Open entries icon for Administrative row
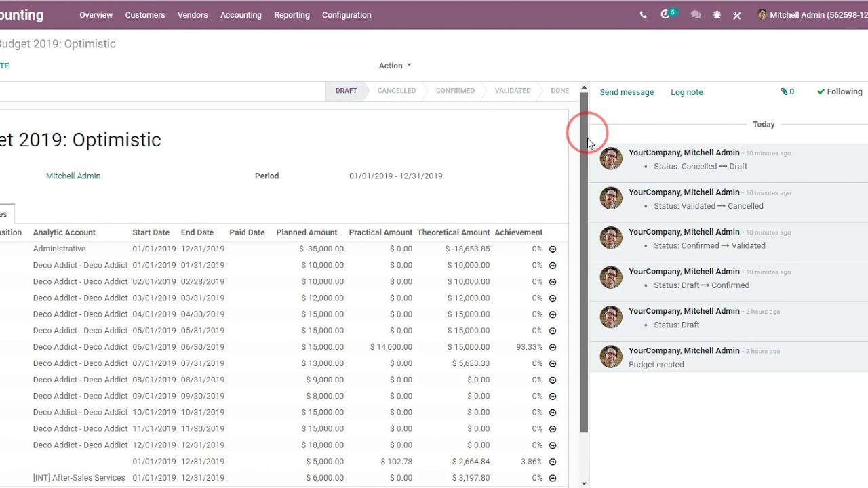The height and width of the screenshot is (488, 868). coord(553,249)
